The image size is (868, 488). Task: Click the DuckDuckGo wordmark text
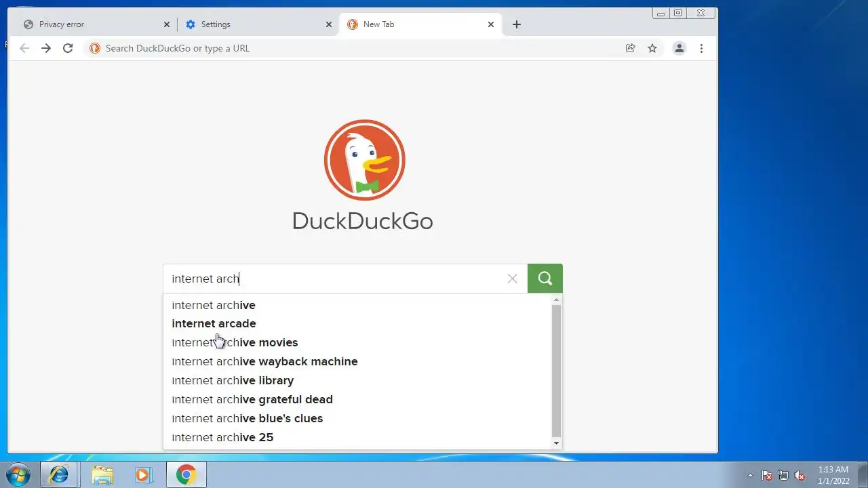[x=363, y=221]
